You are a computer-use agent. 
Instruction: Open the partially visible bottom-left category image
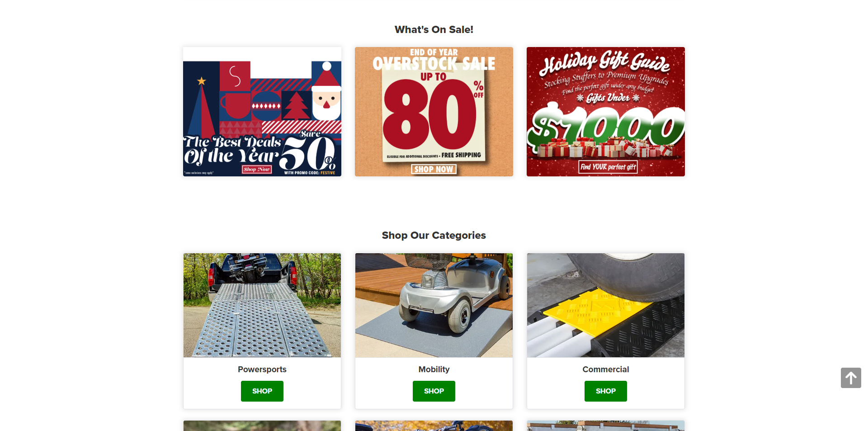point(262,426)
